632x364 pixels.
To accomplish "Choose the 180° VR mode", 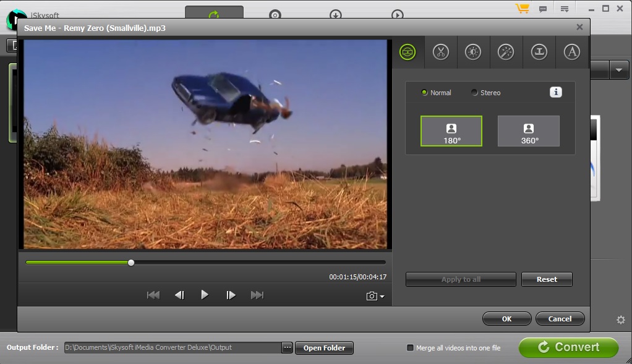I will 451,131.
